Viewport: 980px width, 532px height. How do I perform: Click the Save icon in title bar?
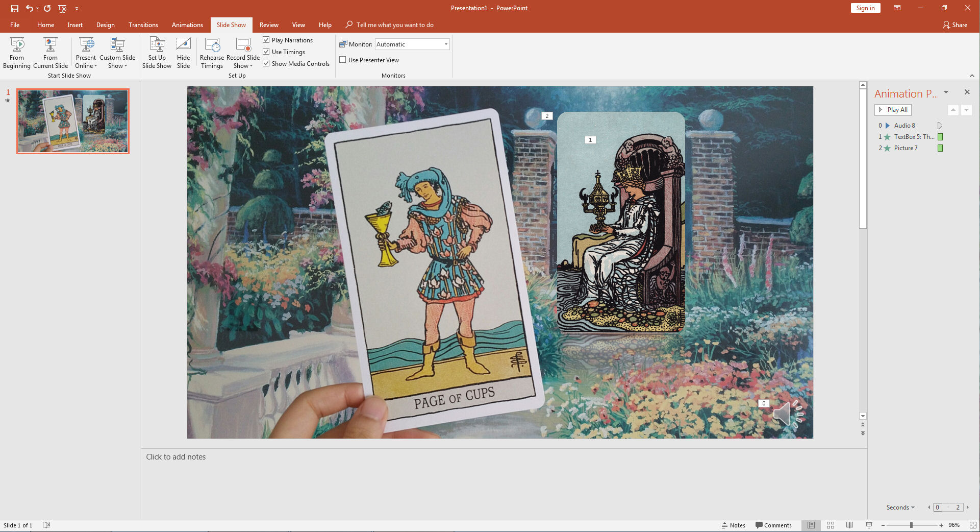(x=15, y=8)
